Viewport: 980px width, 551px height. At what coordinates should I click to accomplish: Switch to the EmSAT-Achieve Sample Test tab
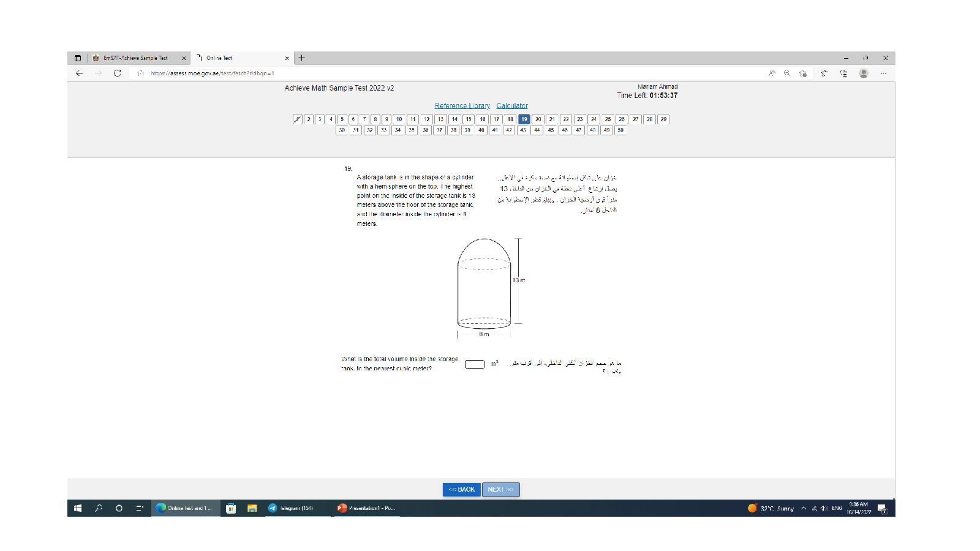(x=135, y=58)
